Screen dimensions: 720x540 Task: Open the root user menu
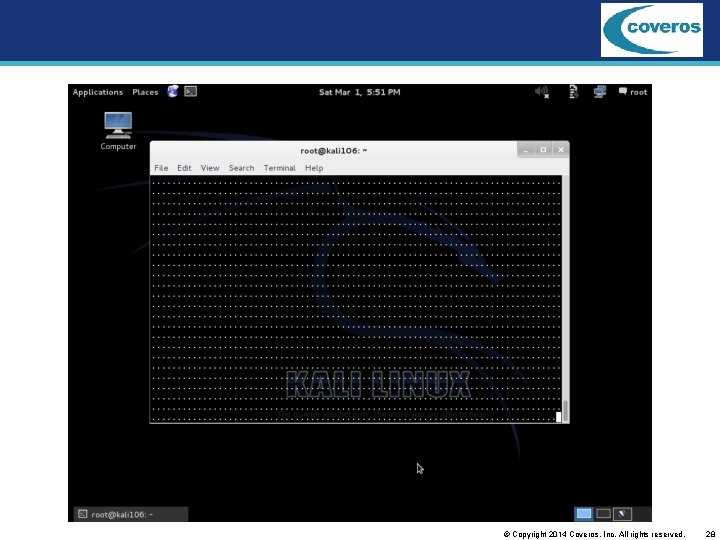coord(633,92)
